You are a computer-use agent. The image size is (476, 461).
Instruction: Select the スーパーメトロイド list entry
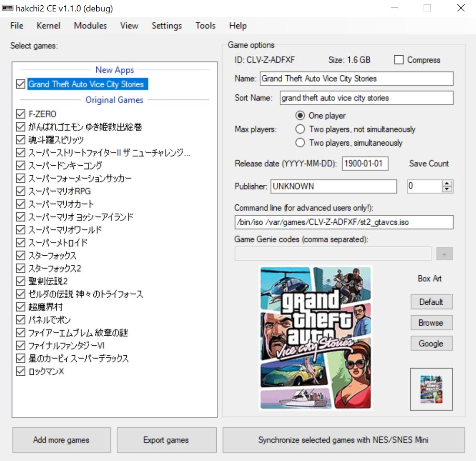point(58,242)
